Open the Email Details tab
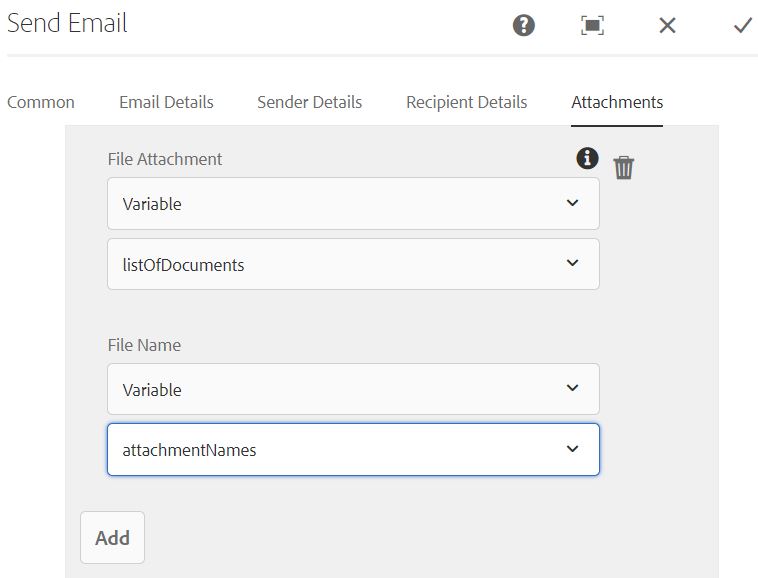The image size is (758, 578). [166, 102]
